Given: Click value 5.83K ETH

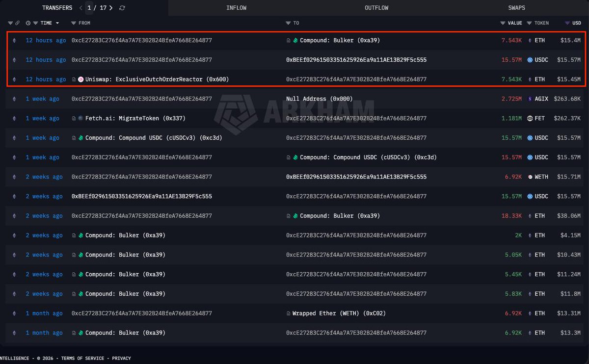Looking at the screenshot, I should point(513,294).
